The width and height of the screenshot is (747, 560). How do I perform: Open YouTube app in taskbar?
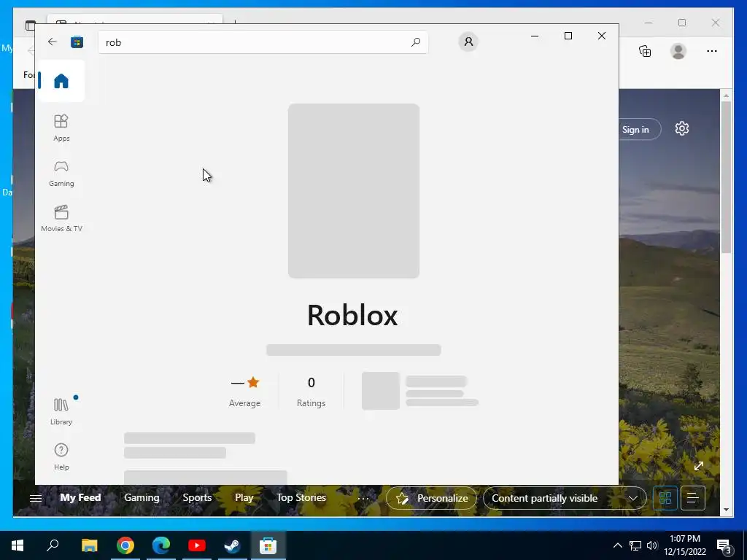(x=197, y=545)
